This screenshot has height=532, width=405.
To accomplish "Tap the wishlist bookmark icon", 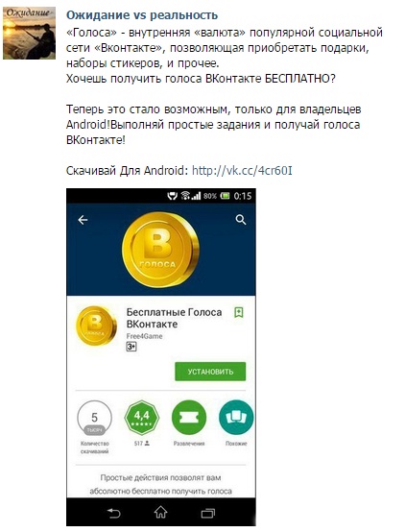I will point(239,312).
